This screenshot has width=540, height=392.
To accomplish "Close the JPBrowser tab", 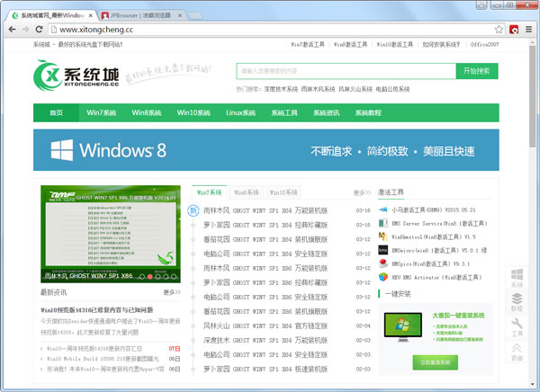I will [180, 15].
